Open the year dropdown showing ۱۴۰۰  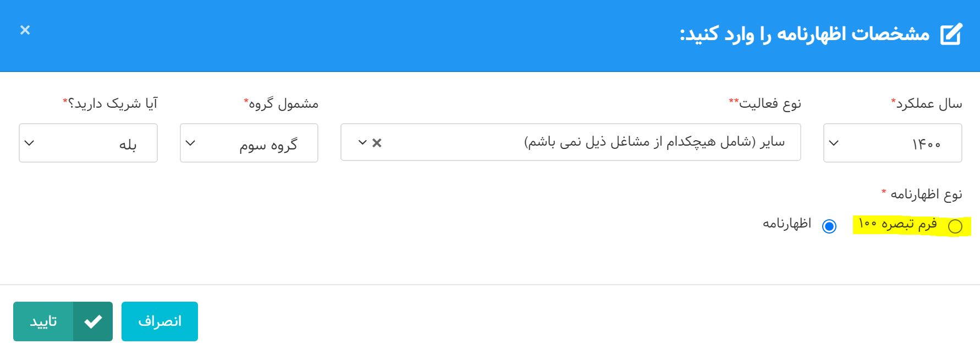click(893, 143)
